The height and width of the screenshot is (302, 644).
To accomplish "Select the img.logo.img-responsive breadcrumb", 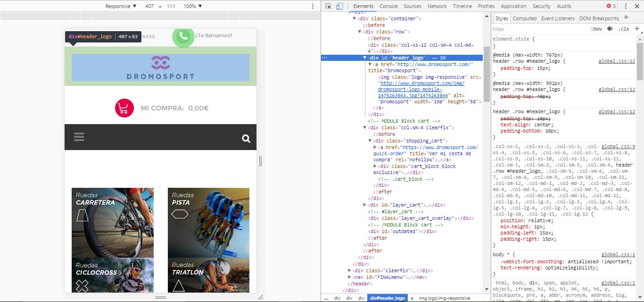I will click(x=445, y=298).
